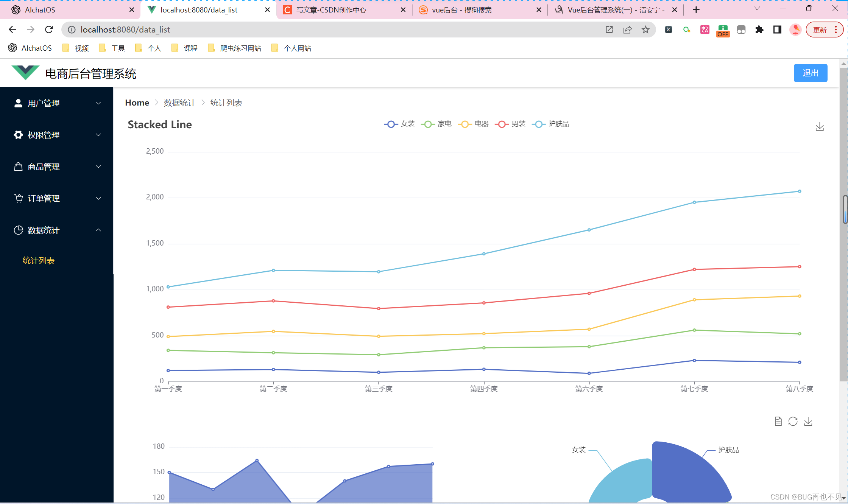Bookmark this page with the star icon
The width and height of the screenshot is (848, 504).
(x=645, y=30)
